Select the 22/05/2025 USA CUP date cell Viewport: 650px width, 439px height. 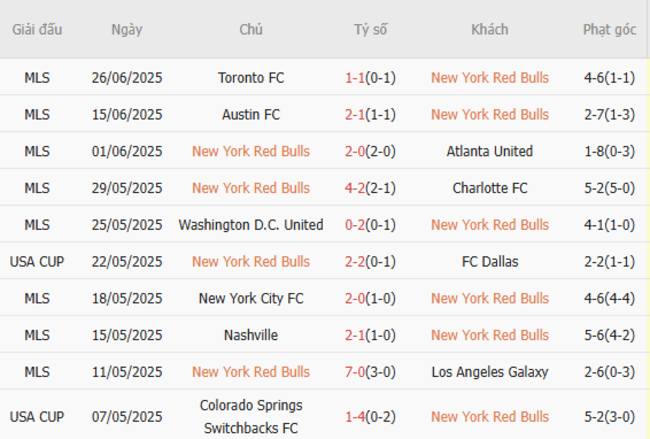click(x=127, y=262)
